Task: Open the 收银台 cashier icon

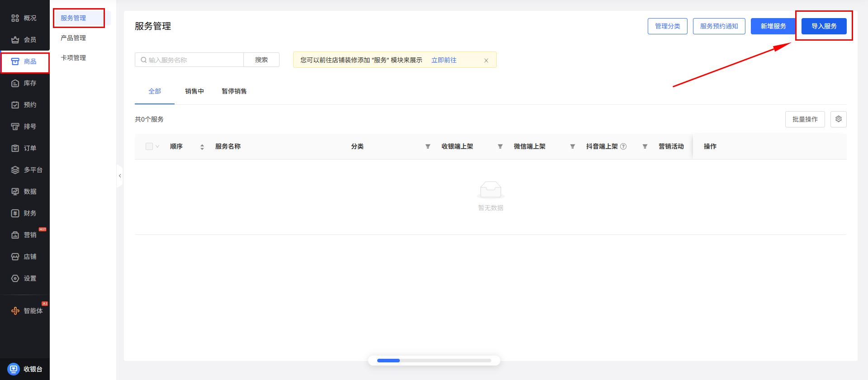Action: pos(14,369)
